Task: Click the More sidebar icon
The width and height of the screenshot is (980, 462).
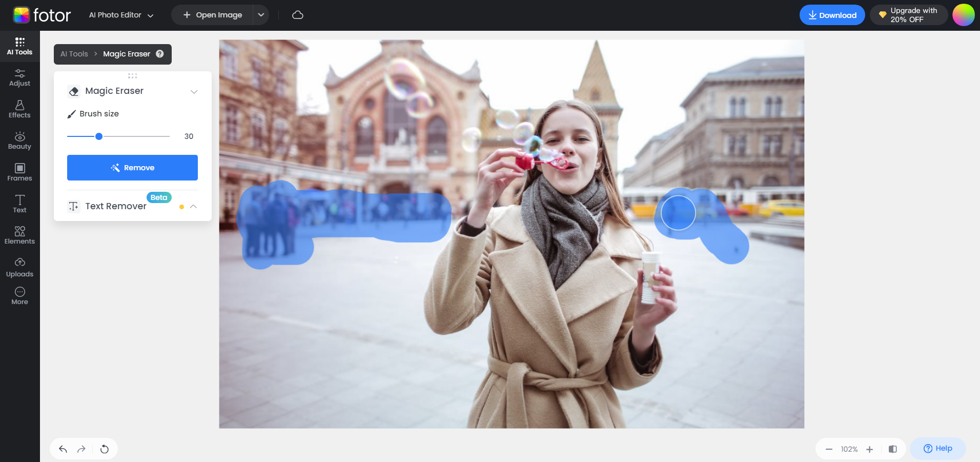Action: (x=19, y=295)
